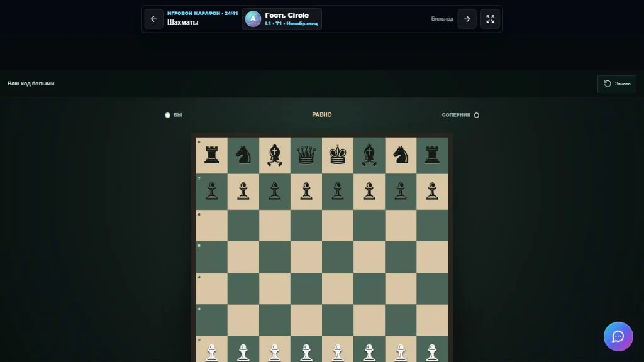Click the empty a6 square
This screenshot has width=644, height=362.
click(x=211, y=226)
